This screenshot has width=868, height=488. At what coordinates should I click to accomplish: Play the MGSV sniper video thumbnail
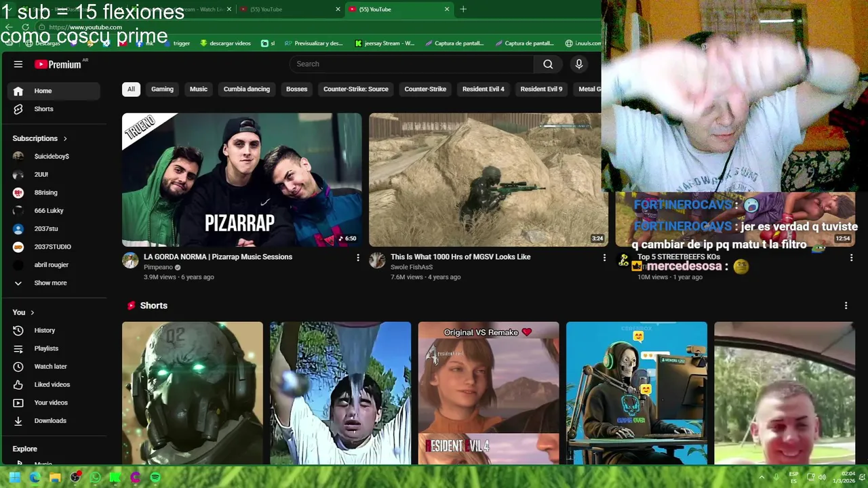(488, 180)
